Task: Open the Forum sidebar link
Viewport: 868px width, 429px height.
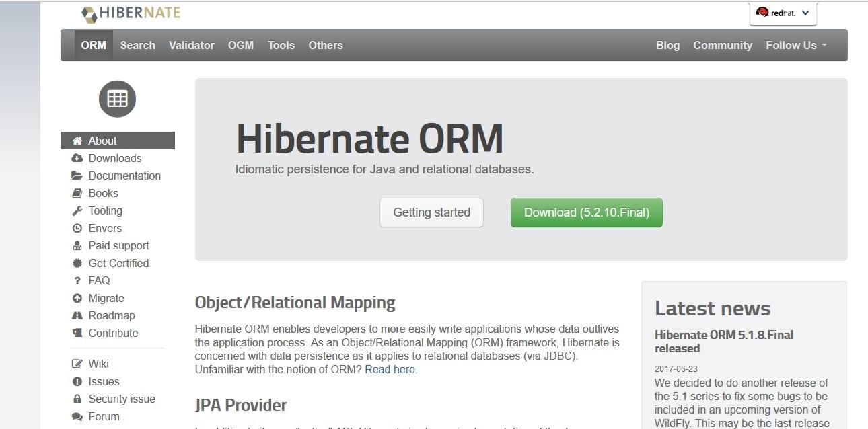Action: coord(104,416)
